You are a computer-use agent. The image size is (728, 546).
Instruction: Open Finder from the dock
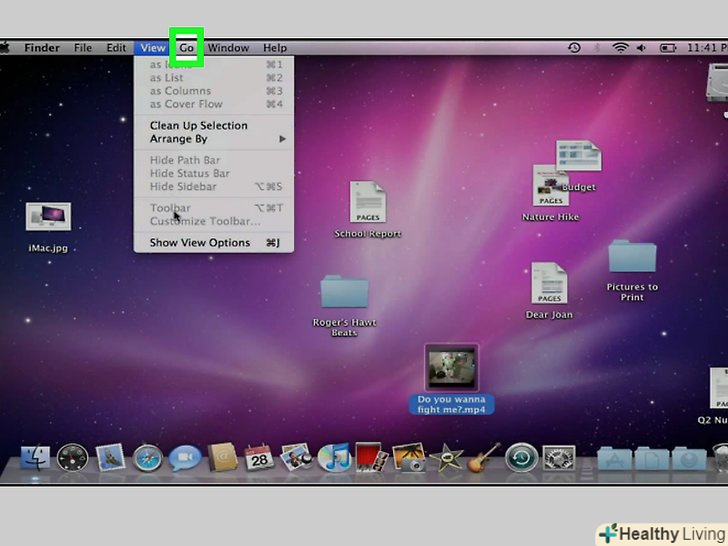click(x=36, y=459)
